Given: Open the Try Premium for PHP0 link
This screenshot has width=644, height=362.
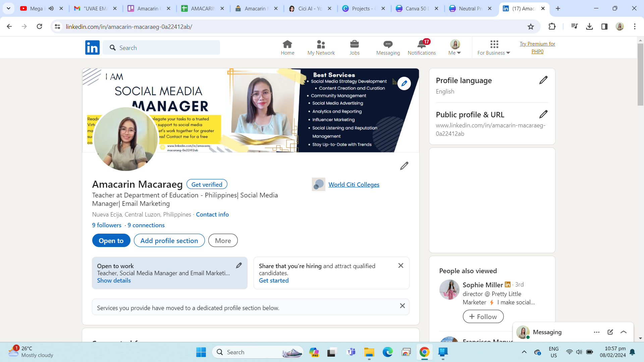Looking at the screenshot, I should [537, 48].
